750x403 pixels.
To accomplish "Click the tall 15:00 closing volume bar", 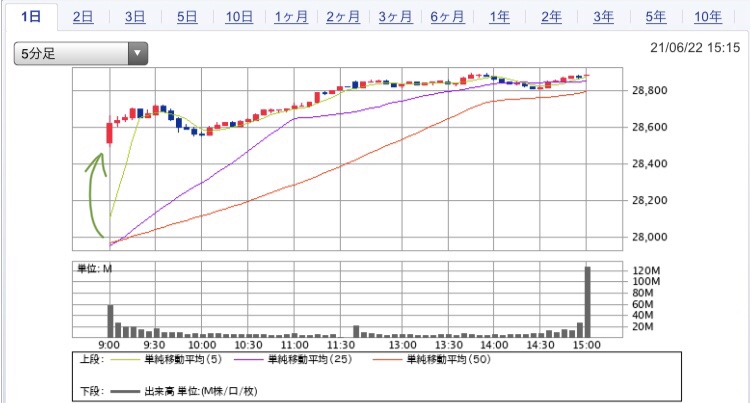I will point(587,302).
